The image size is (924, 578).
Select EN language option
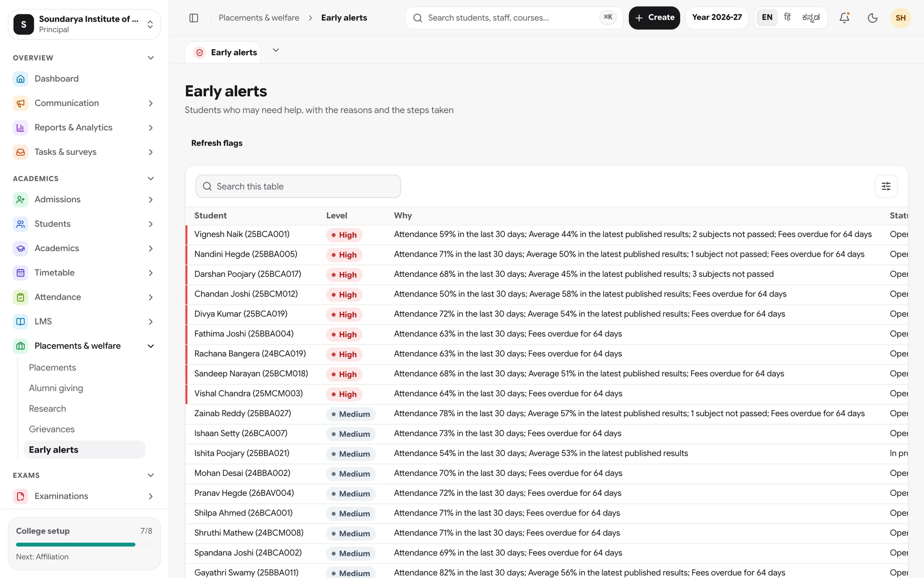coord(767,17)
